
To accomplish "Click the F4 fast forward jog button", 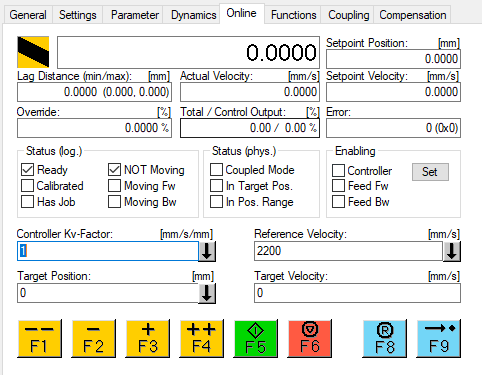I will click(x=201, y=338).
